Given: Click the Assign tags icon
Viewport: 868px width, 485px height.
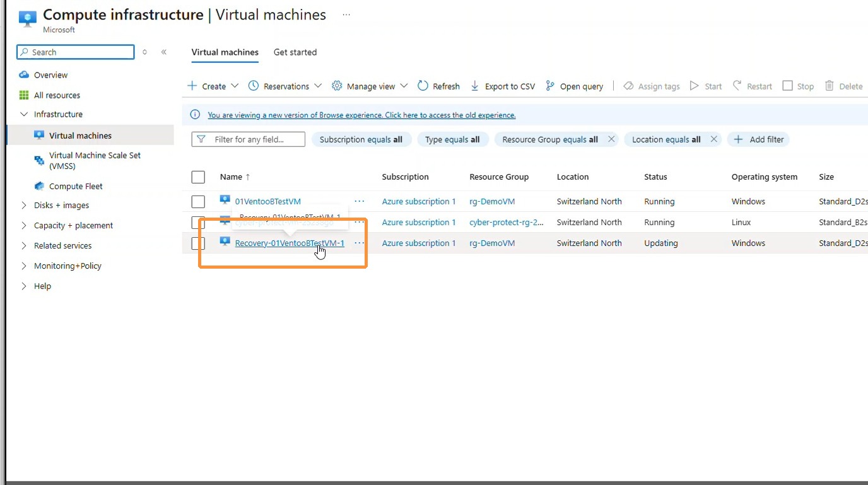Looking at the screenshot, I should point(628,86).
